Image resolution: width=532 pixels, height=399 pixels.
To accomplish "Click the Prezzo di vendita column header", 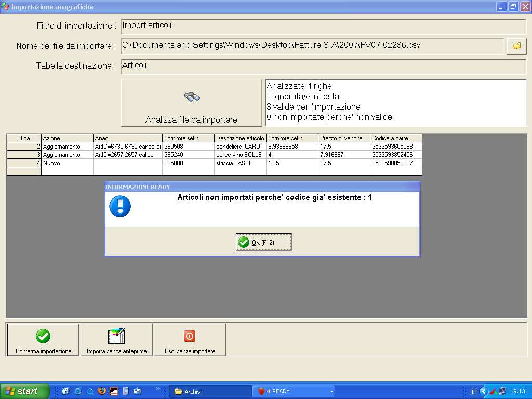I will click(344, 138).
